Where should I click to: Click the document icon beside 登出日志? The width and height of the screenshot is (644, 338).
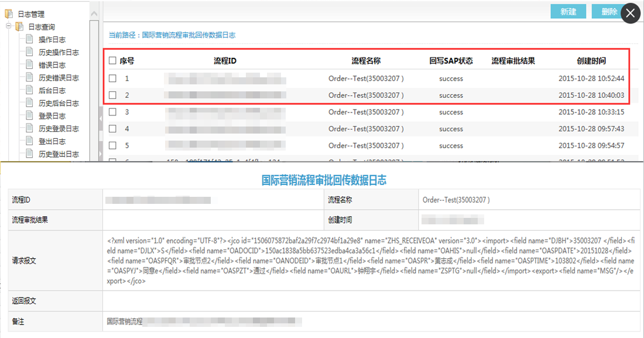tap(30, 141)
